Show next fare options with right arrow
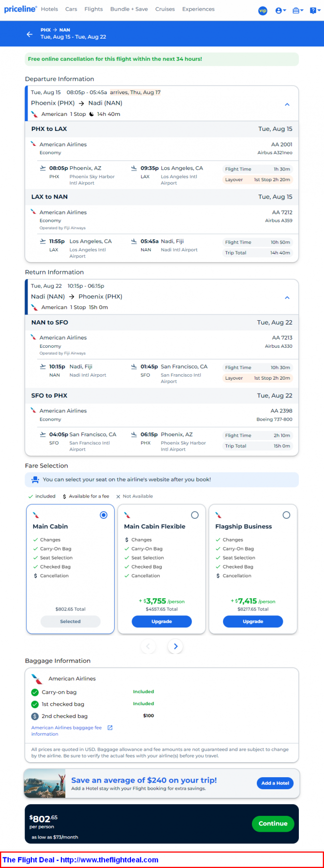Screen dimensions: 324x868 (x=176, y=646)
